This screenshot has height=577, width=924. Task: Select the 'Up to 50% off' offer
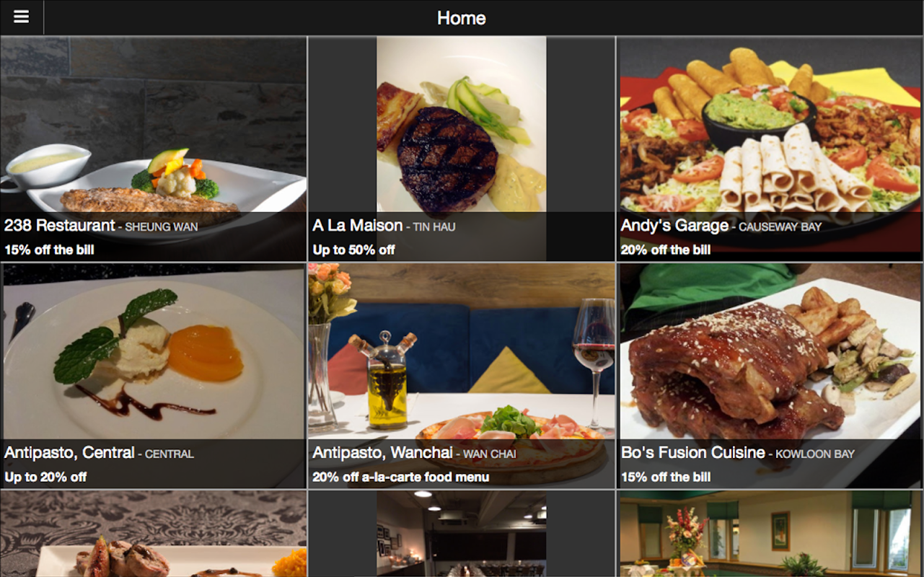[354, 250]
